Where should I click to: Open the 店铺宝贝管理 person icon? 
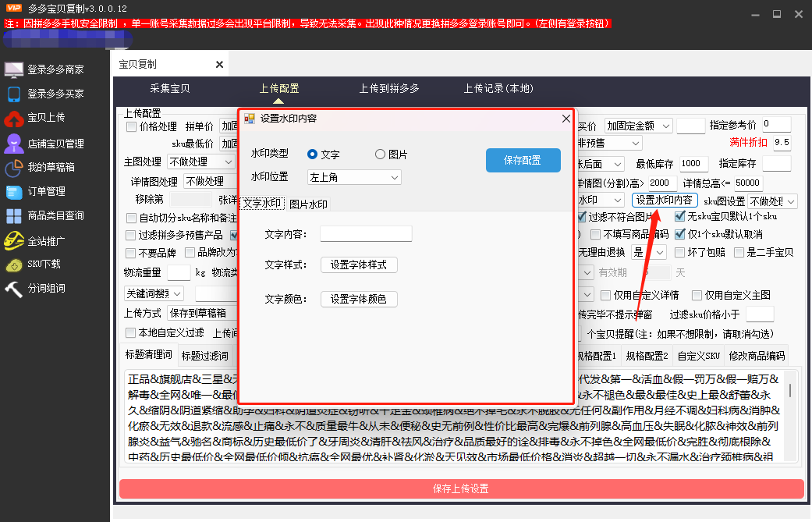coord(14,144)
